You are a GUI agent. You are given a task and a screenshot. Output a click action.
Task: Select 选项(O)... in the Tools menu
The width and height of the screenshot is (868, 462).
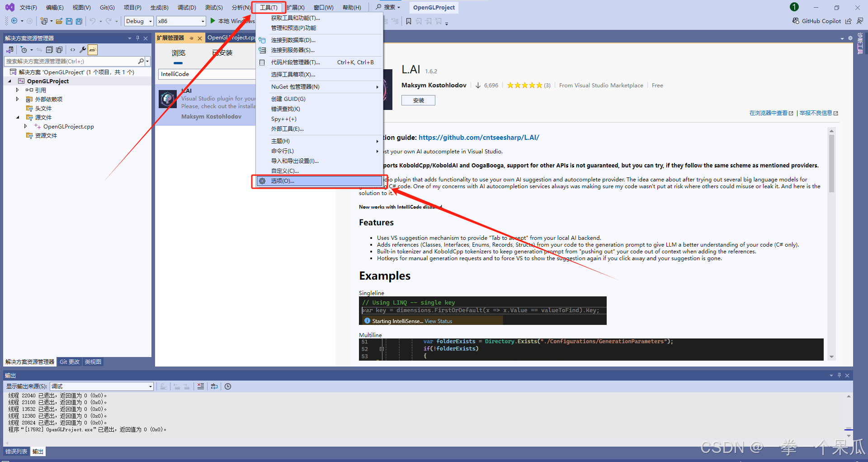coord(319,181)
